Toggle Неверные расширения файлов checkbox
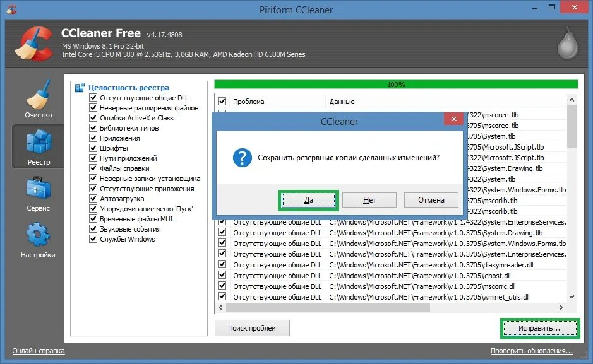 pyautogui.click(x=93, y=108)
